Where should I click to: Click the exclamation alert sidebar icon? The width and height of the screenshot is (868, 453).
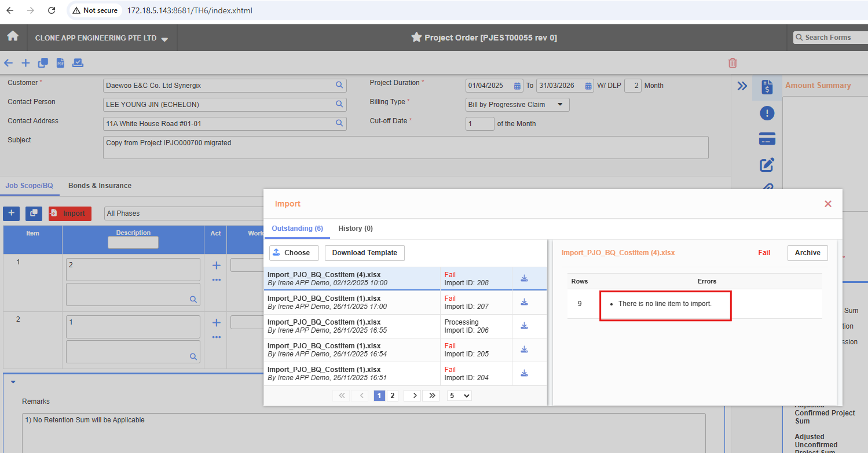point(767,113)
